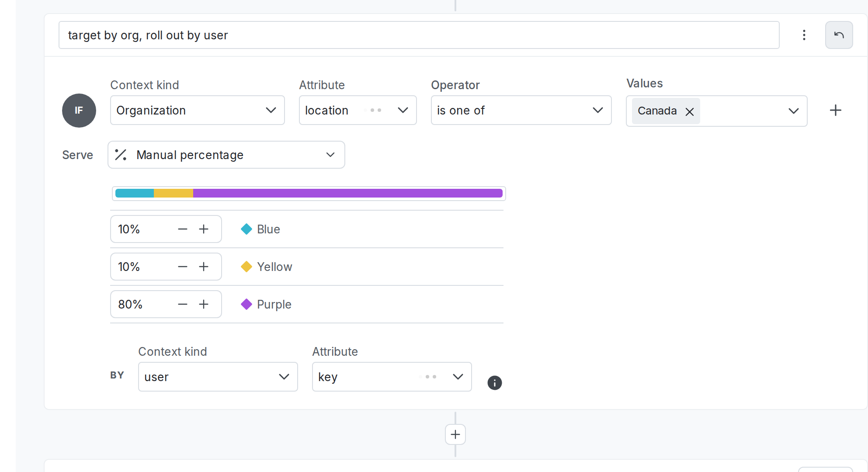Open the key attribute dropdown
The height and width of the screenshot is (472, 868).
[x=458, y=377]
